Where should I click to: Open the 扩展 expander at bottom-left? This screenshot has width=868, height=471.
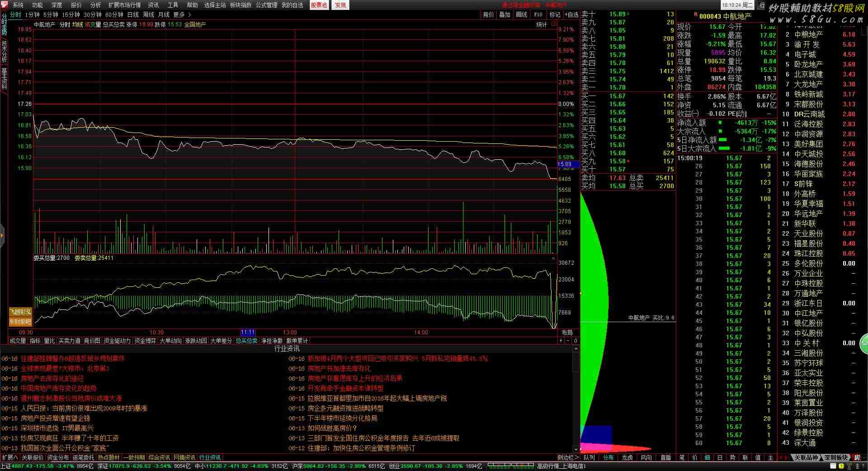coord(9,457)
